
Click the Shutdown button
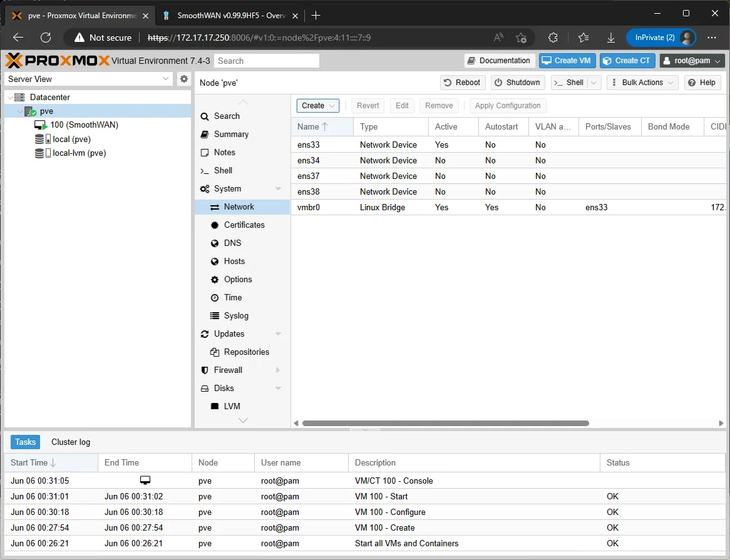tap(518, 83)
